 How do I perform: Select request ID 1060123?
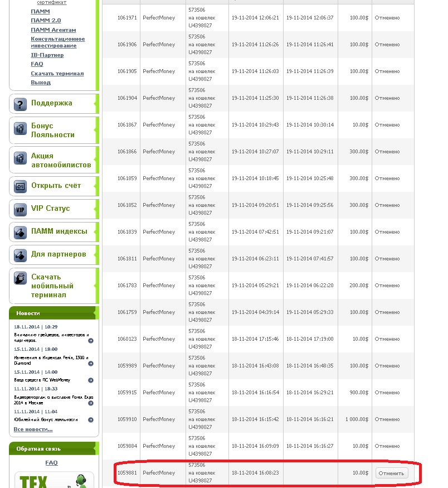tap(127, 339)
